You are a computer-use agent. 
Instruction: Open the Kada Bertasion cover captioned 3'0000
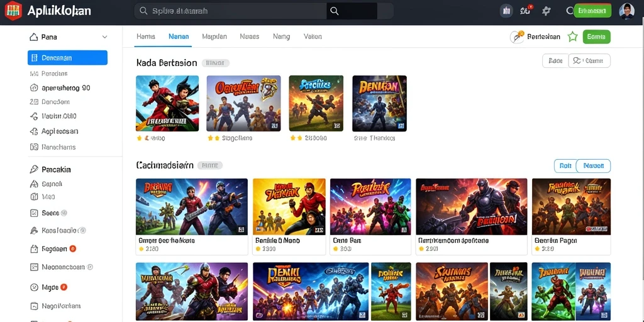click(x=316, y=104)
